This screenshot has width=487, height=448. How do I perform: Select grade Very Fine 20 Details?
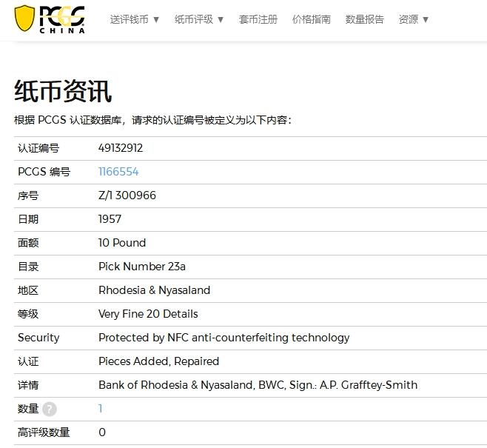(148, 314)
